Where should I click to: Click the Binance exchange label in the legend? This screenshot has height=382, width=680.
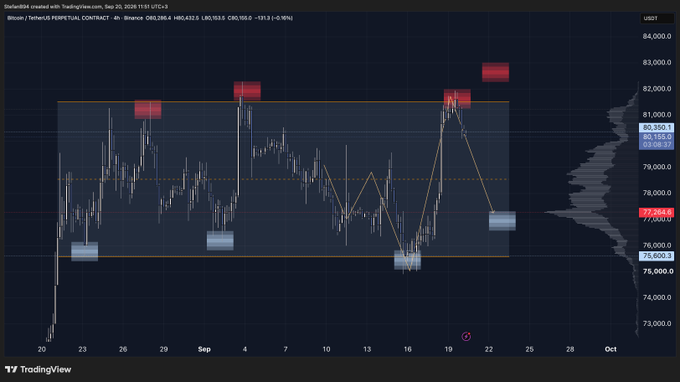point(133,18)
